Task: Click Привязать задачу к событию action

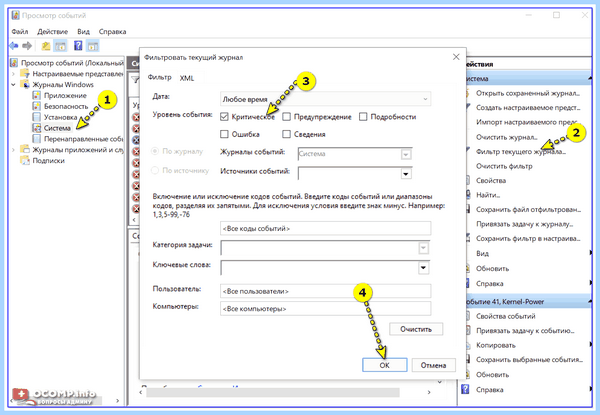Action: coord(525,330)
